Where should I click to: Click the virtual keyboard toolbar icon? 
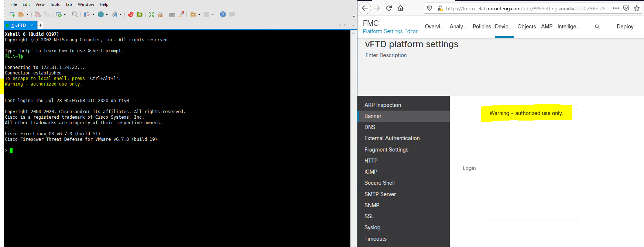[172, 14]
